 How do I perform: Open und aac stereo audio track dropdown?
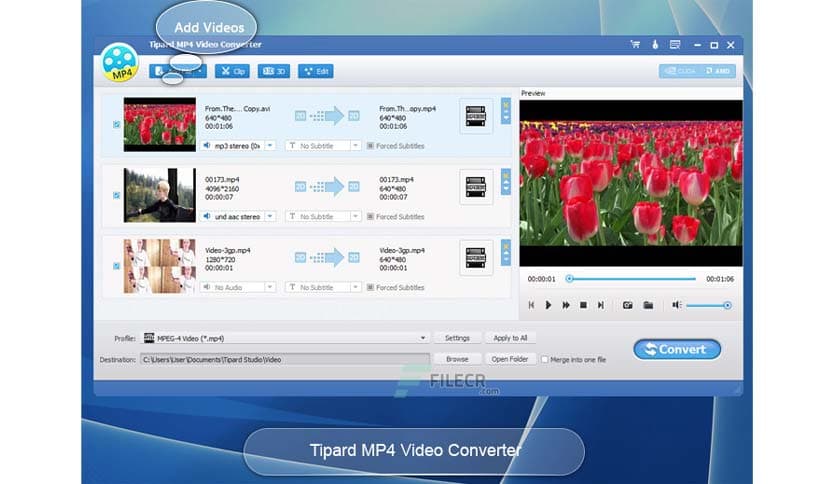pyautogui.click(x=270, y=216)
